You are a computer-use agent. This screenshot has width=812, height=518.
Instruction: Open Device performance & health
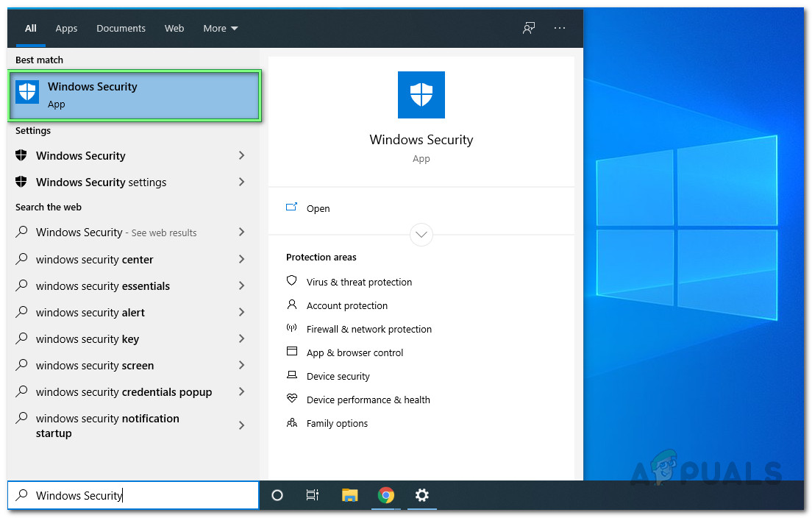368,400
